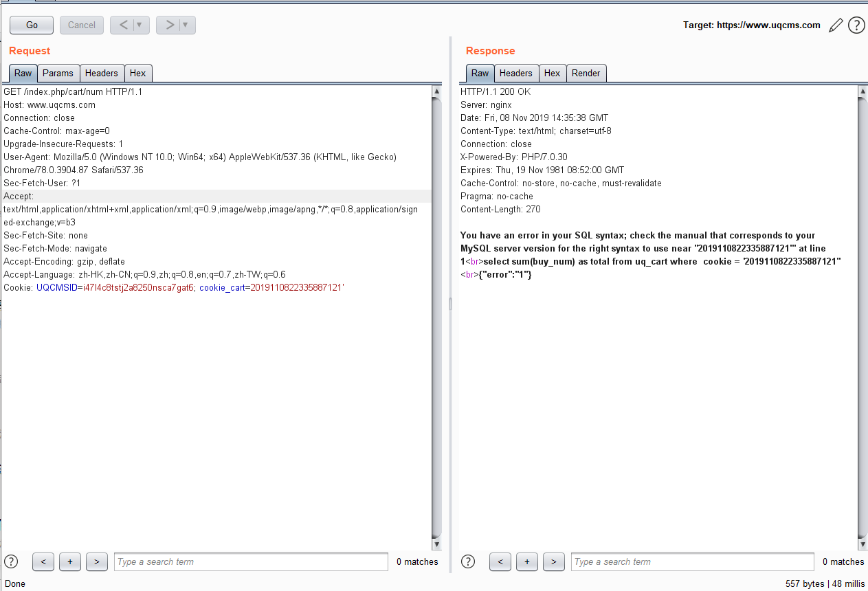Focus the response search term field
The width and height of the screenshot is (868, 591).
click(x=693, y=561)
